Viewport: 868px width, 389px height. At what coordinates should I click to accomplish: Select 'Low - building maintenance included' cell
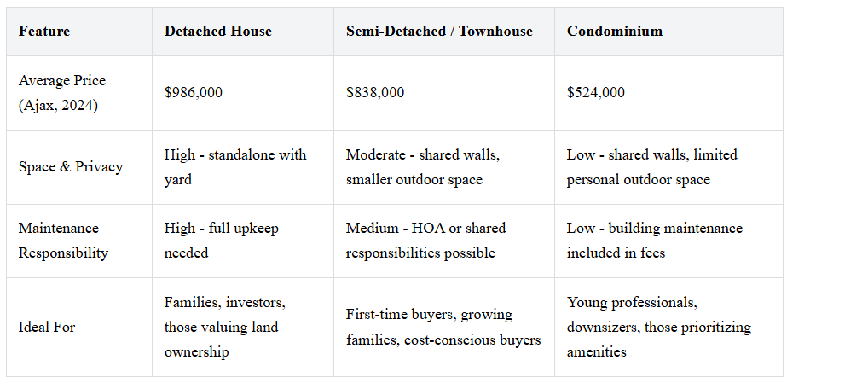click(x=655, y=241)
